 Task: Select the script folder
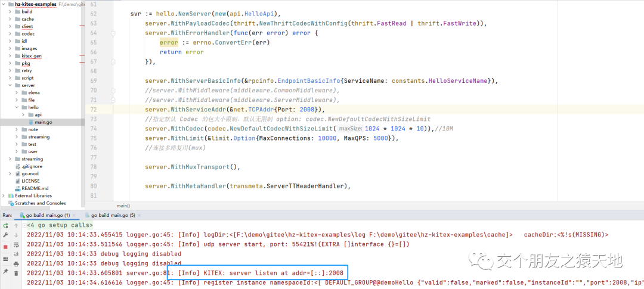[x=27, y=78]
